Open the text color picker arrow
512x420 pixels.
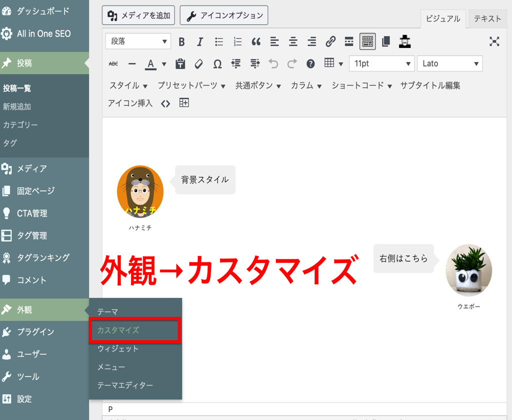coord(164,64)
